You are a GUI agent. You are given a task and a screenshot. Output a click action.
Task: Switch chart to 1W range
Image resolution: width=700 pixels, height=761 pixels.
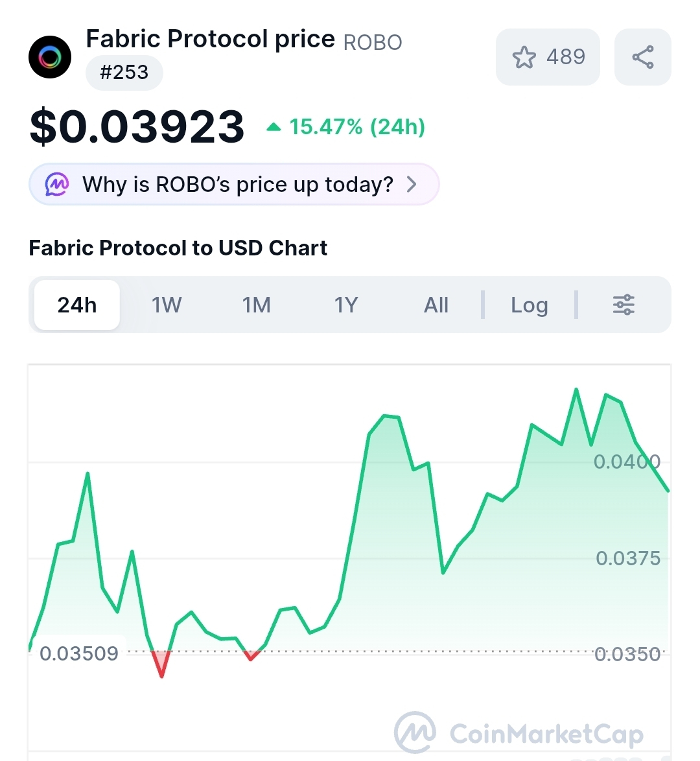click(x=167, y=305)
